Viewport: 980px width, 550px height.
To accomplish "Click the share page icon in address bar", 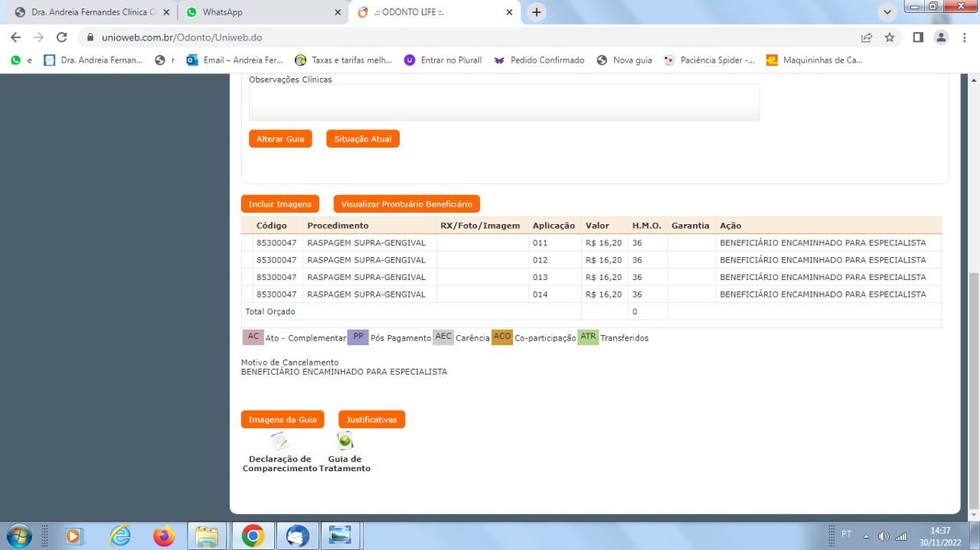I will [867, 37].
